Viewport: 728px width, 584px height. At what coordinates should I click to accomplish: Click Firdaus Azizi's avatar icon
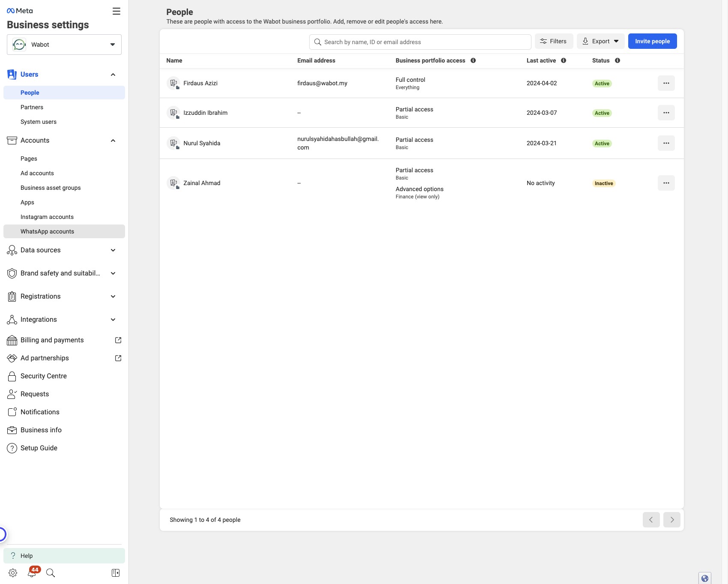click(173, 83)
